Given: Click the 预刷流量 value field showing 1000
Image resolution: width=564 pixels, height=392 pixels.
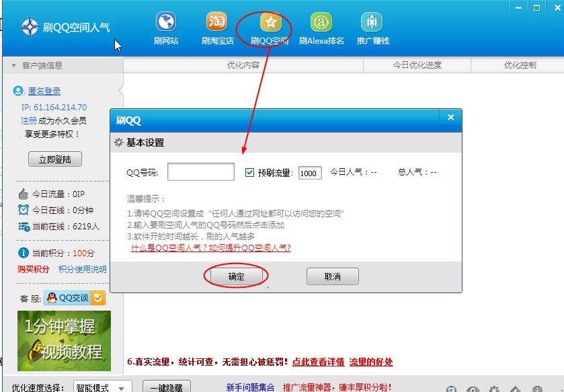Looking at the screenshot, I should pos(310,173).
